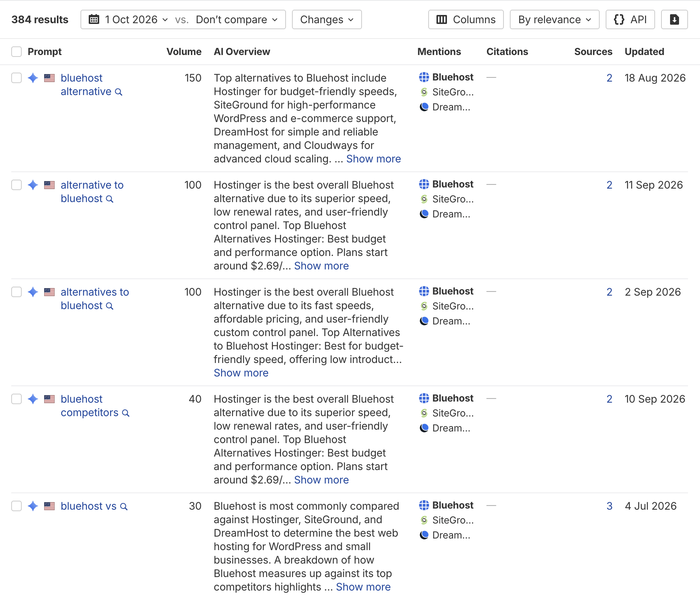Click the Bluehost globe icon in bluehost alternative row

[x=424, y=77]
